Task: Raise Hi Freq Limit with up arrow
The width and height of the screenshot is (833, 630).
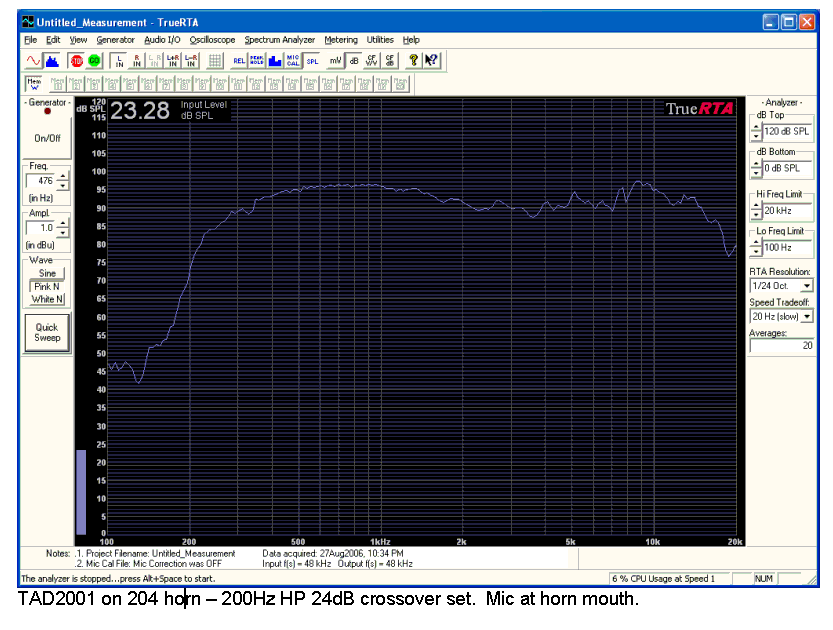Action: [756, 207]
